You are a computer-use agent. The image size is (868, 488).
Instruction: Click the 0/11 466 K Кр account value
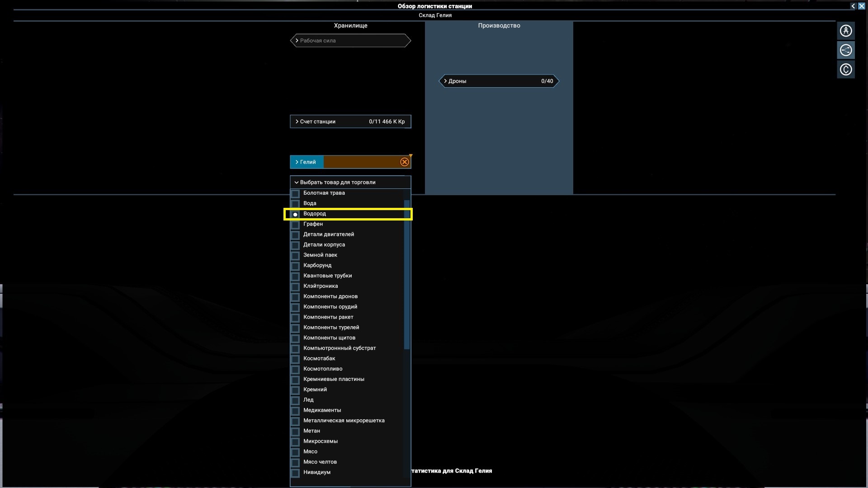tap(387, 122)
